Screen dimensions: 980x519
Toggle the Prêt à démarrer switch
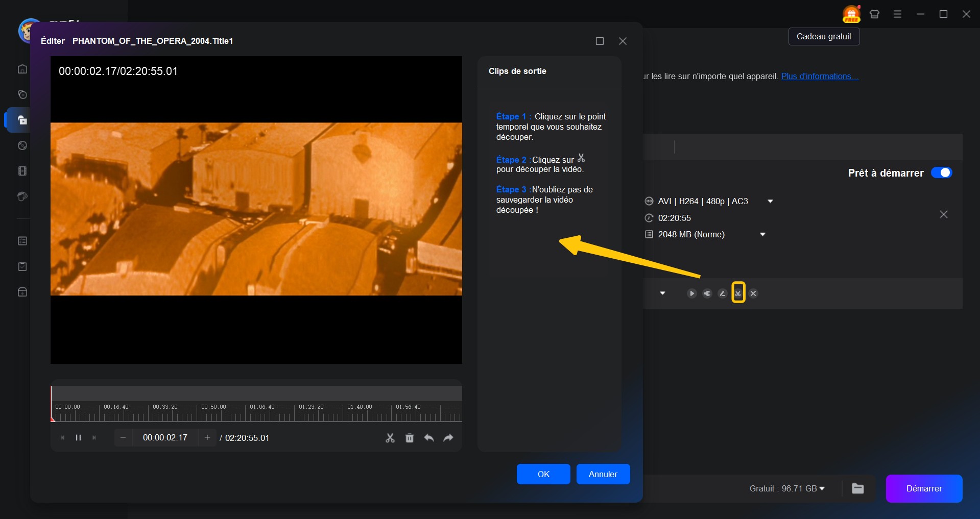pos(941,172)
